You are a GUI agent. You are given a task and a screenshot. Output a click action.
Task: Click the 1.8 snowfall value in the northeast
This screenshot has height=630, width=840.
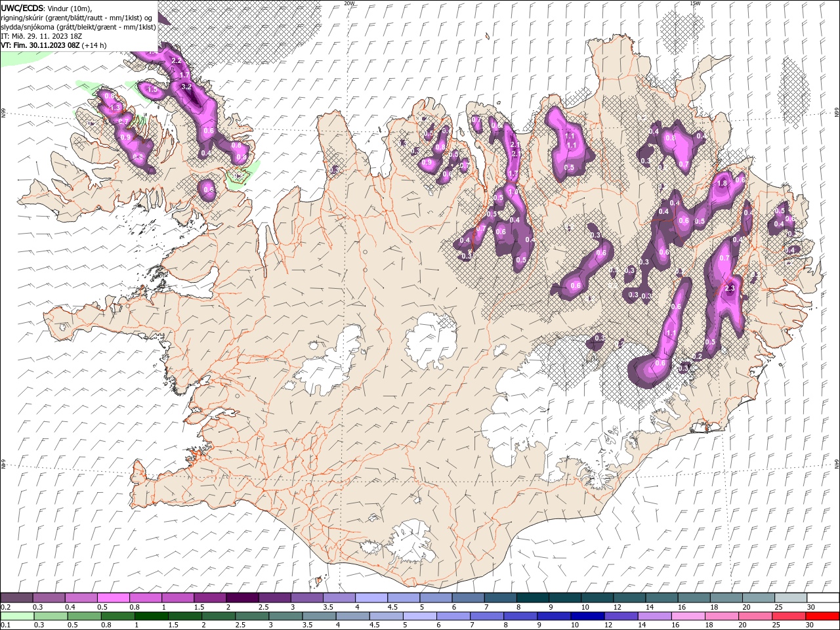point(723,184)
